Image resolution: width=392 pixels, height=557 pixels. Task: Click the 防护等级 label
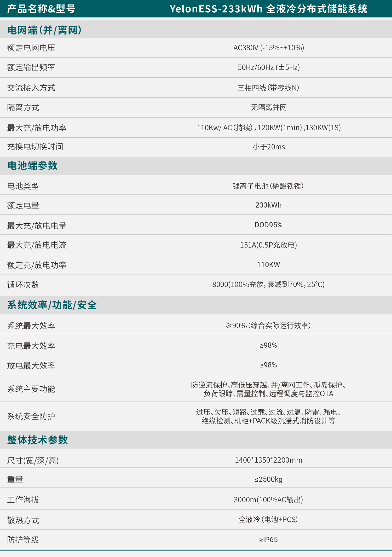pyautogui.click(x=23, y=540)
